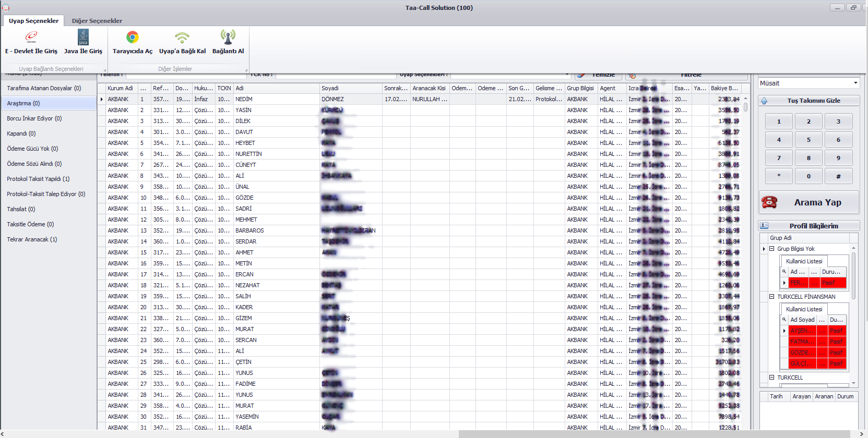Click the Bağlantı Al antenna icon
Viewport: 868px width, 438px height.
tap(228, 38)
